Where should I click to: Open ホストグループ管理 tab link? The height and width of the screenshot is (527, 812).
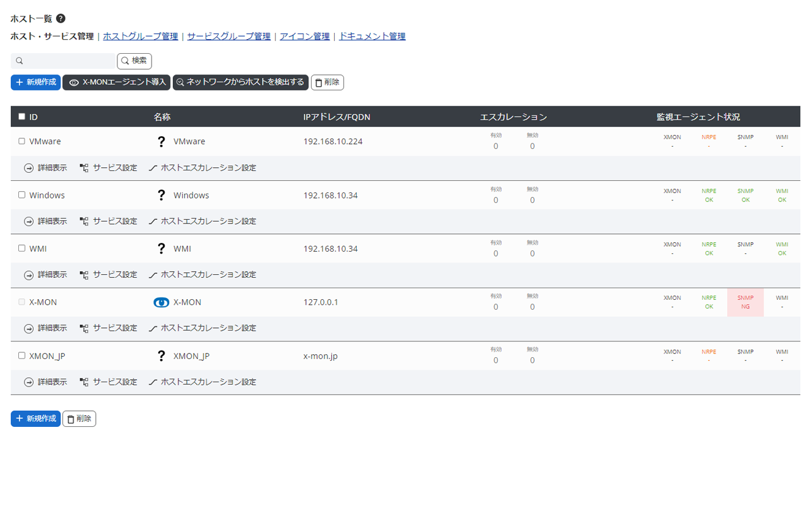tap(141, 36)
